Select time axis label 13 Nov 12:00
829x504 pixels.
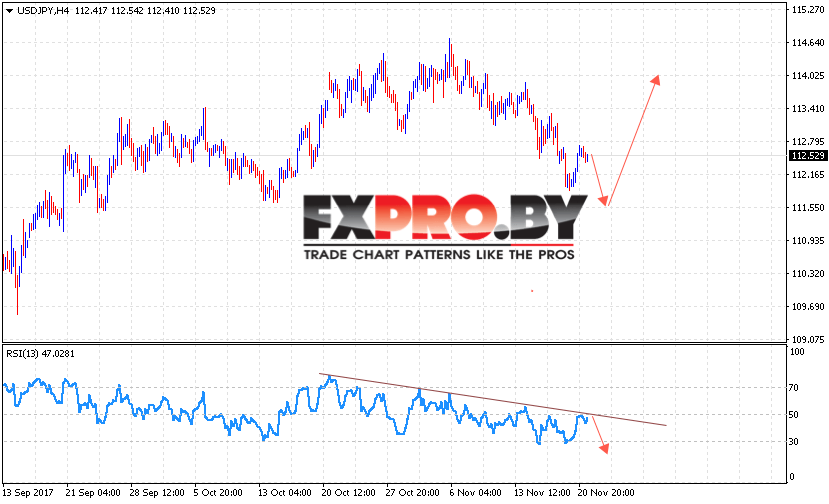coord(542,492)
